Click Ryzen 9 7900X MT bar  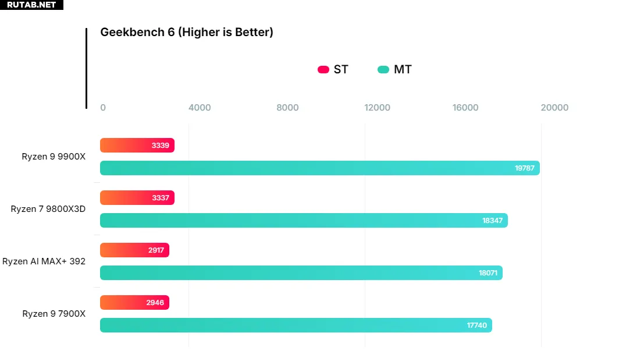296,325
